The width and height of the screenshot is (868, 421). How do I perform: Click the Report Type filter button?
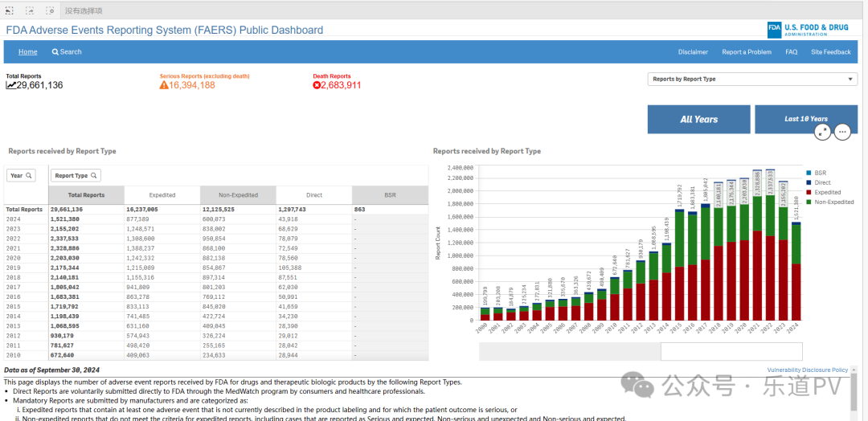[76, 175]
